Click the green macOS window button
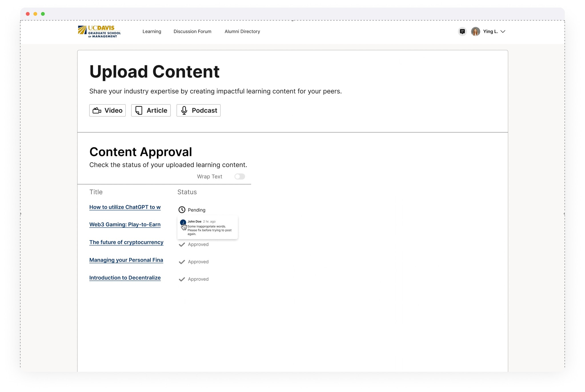Viewport: 585px width, 392px height. pos(43,14)
